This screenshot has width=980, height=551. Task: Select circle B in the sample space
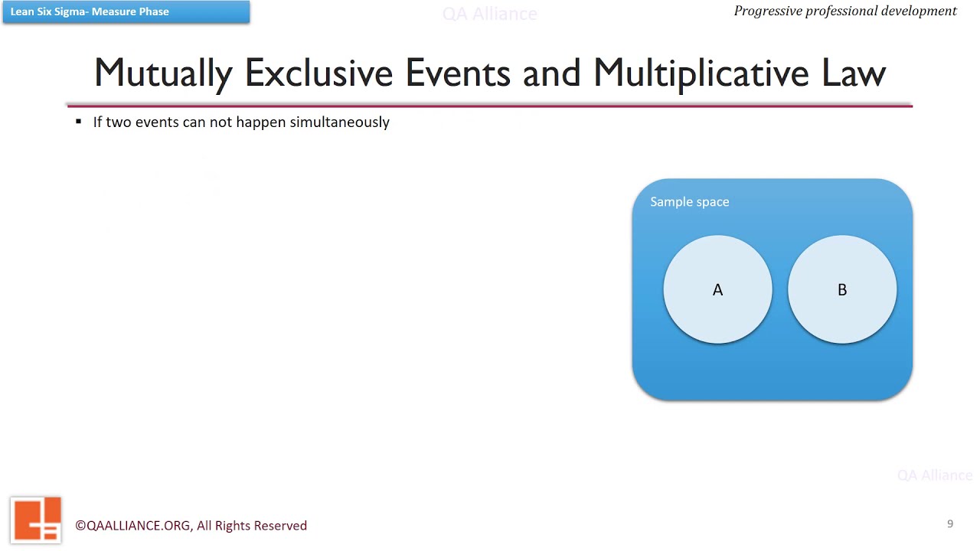(x=842, y=289)
